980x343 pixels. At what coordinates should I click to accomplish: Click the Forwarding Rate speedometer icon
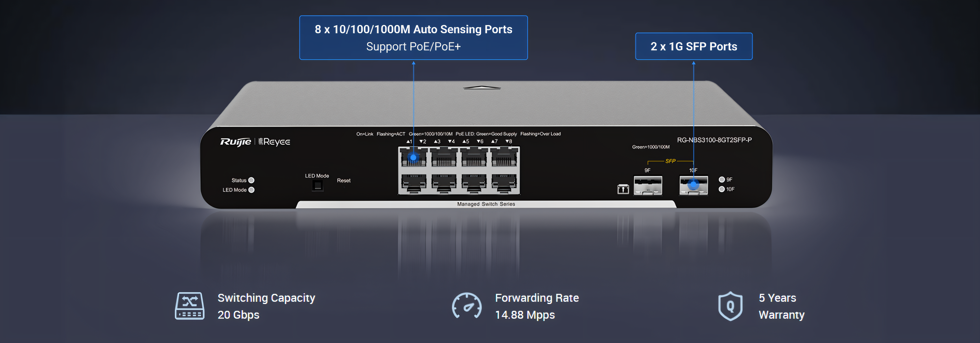coord(466,306)
